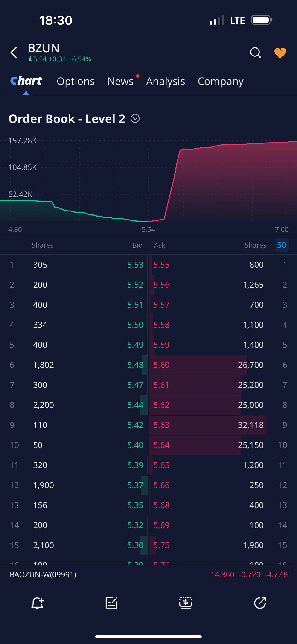Select the bid price 5.42
Image resolution: width=297 pixels, height=644 pixels.
pyautogui.click(x=135, y=425)
